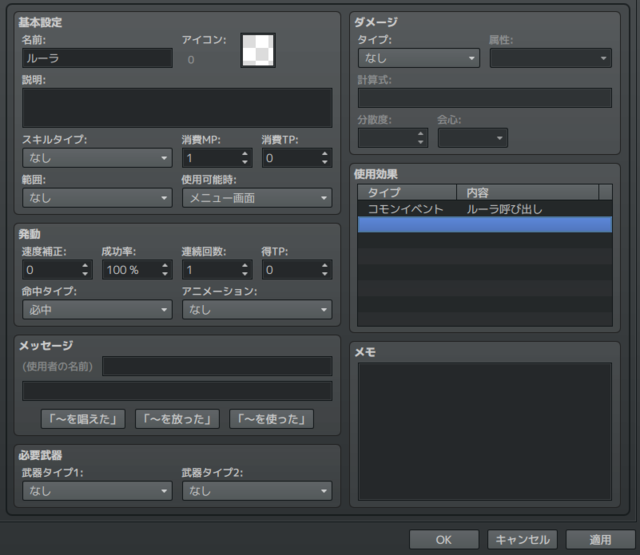Decrease the 連続回数 value
The height and width of the screenshot is (555, 640).
pyautogui.click(x=245, y=274)
